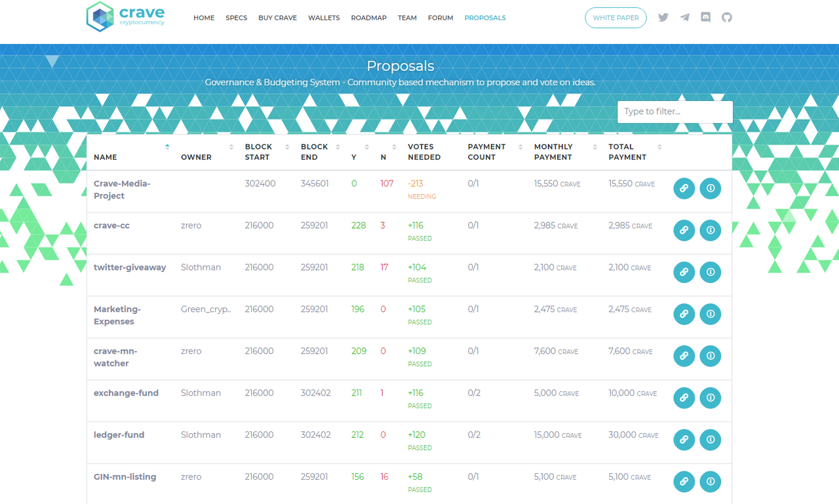Screen dimensions: 839x504
Task: Sort table by Owner column
Action: 206,152
